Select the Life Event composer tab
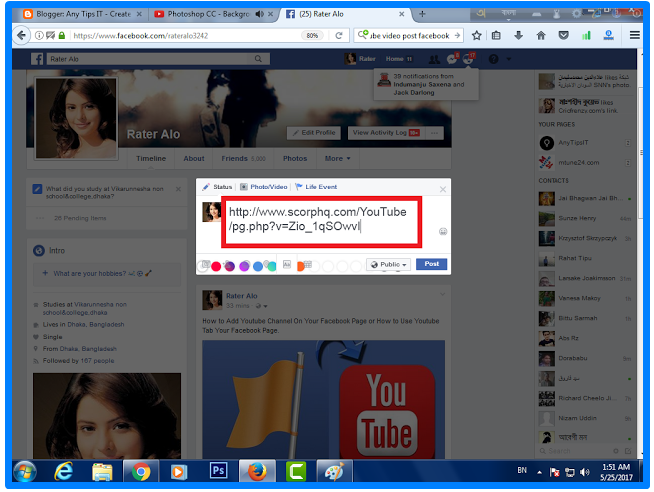 click(316, 187)
